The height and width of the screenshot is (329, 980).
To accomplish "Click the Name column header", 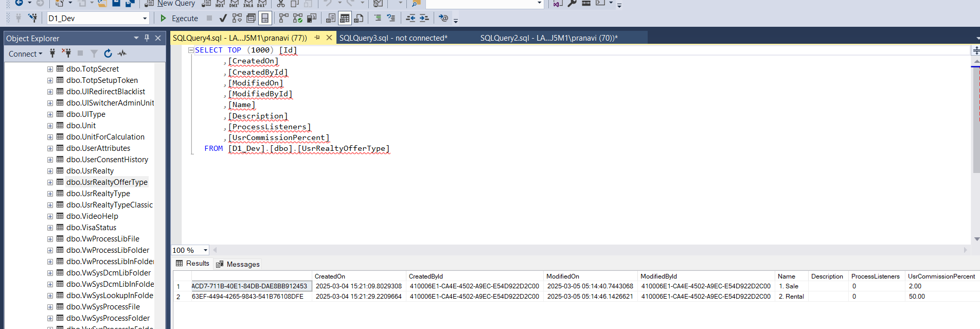I will coord(791,276).
